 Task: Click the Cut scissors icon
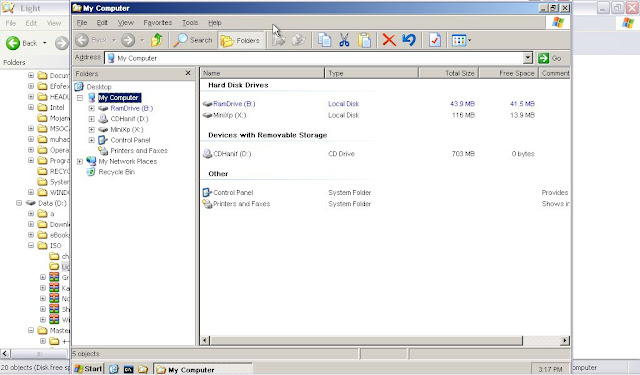tap(344, 40)
